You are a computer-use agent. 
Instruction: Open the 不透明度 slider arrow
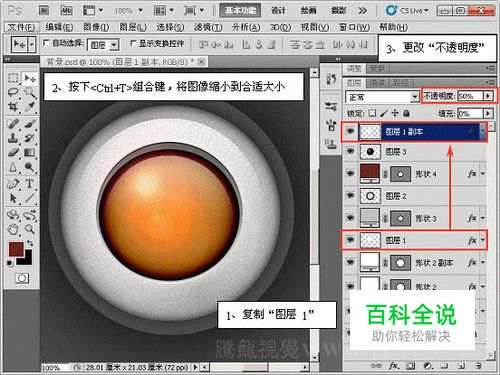click(488, 96)
